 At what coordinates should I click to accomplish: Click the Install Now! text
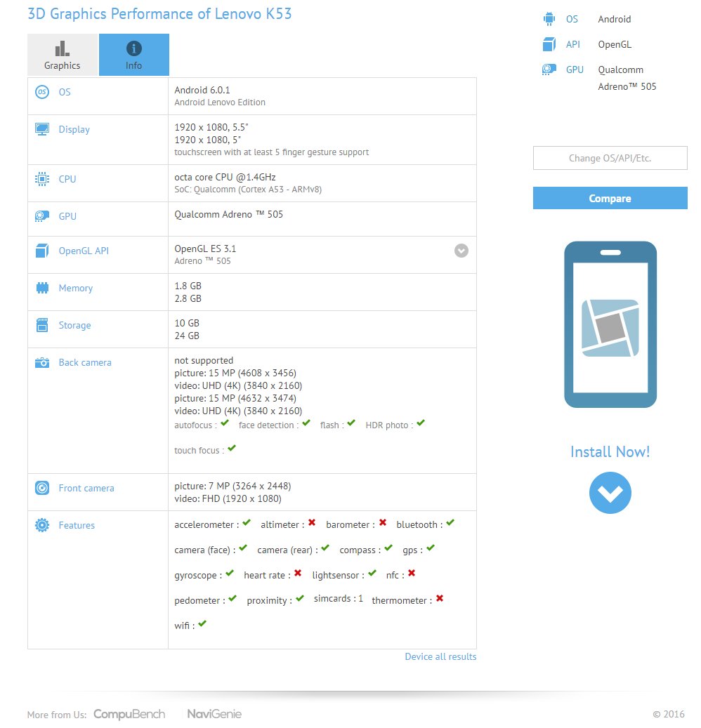pyautogui.click(x=610, y=451)
